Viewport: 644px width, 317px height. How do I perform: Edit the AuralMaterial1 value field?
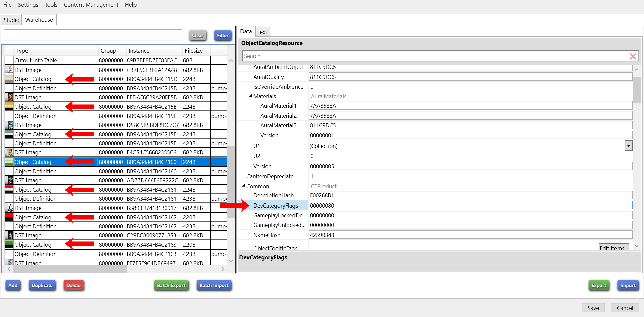[470, 106]
